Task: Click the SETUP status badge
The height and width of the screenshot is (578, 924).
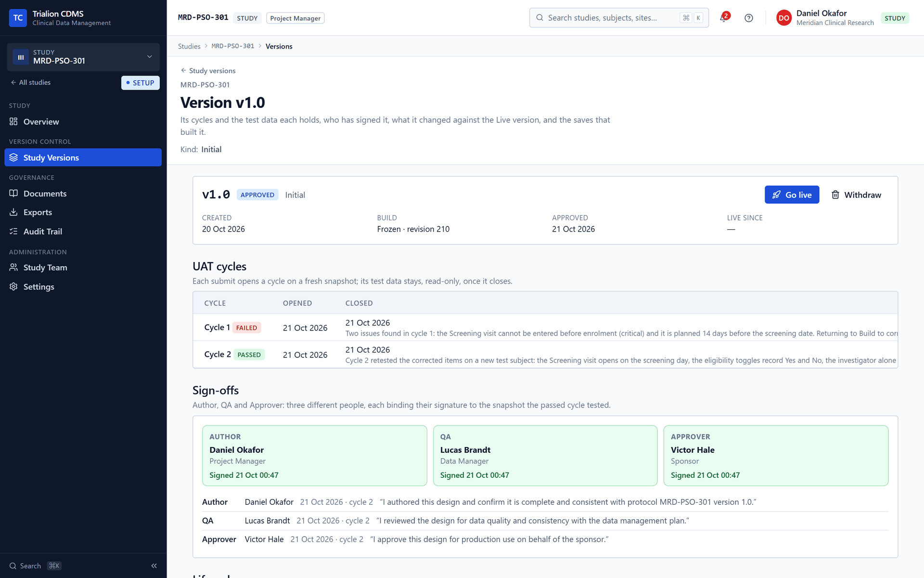Action: pyautogui.click(x=140, y=82)
